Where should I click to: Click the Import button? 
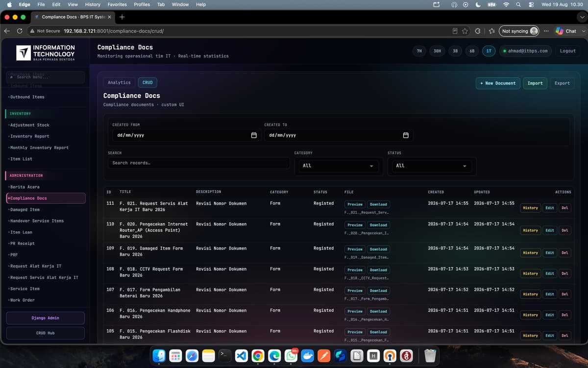[535, 83]
